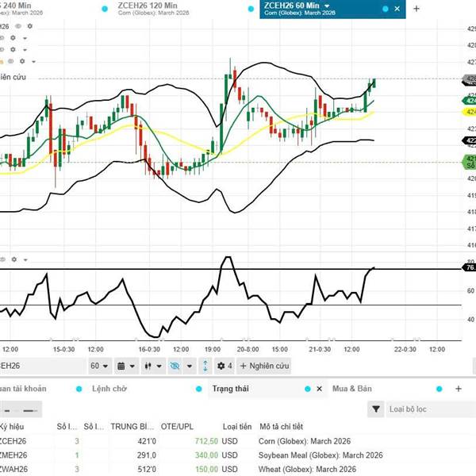
Task: Switch to ZCEH26 120 Min chart tab
Action: (x=149, y=10)
